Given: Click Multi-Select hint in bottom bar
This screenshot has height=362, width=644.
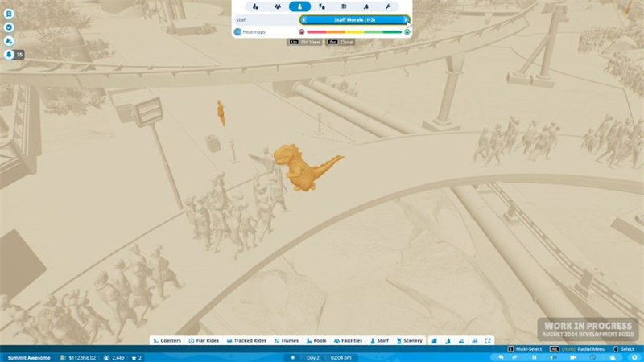Looking at the screenshot, I should 526,349.
